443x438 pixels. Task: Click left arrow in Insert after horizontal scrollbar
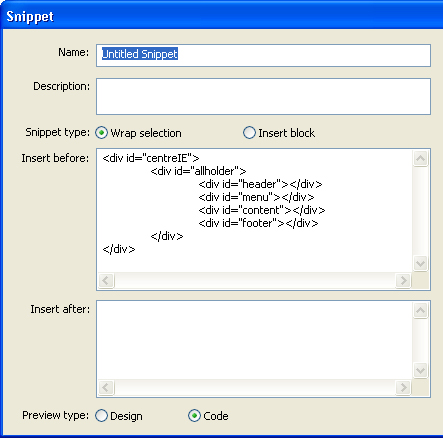106,387
